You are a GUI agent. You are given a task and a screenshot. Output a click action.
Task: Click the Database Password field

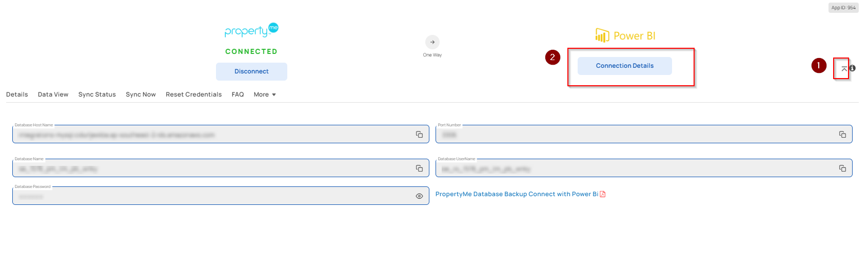221,196
